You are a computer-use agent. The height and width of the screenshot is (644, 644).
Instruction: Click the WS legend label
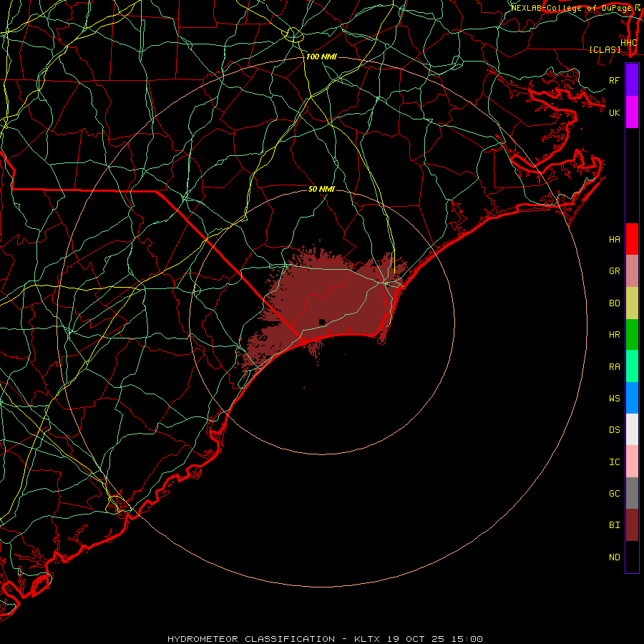[x=614, y=399]
